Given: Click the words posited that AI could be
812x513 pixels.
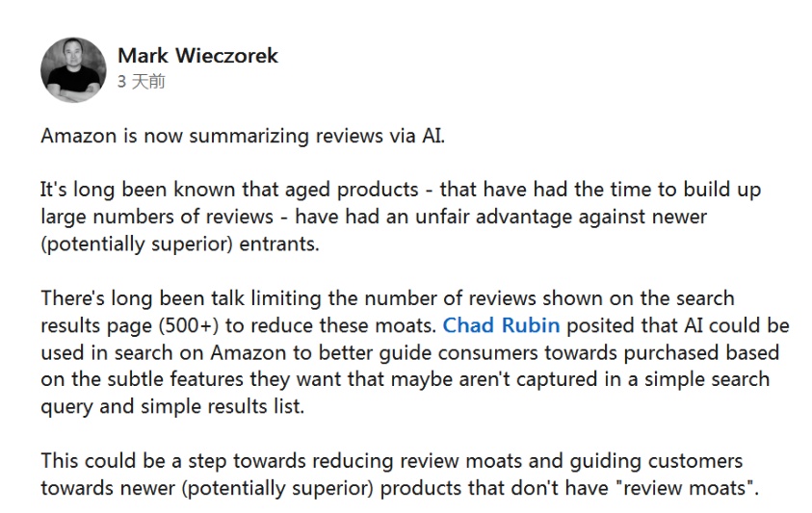Looking at the screenshot, I should point(678,325).
